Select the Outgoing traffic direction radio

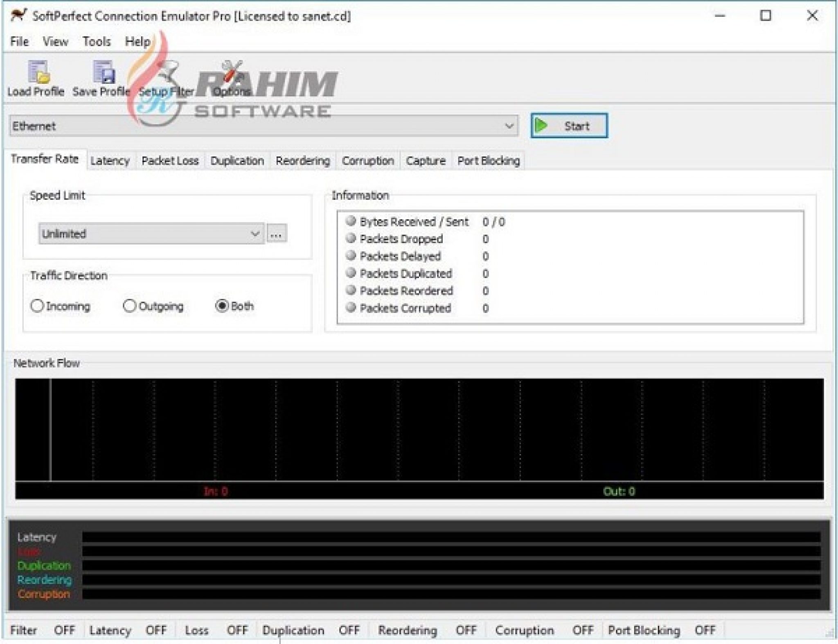click(x=129, y=306)
